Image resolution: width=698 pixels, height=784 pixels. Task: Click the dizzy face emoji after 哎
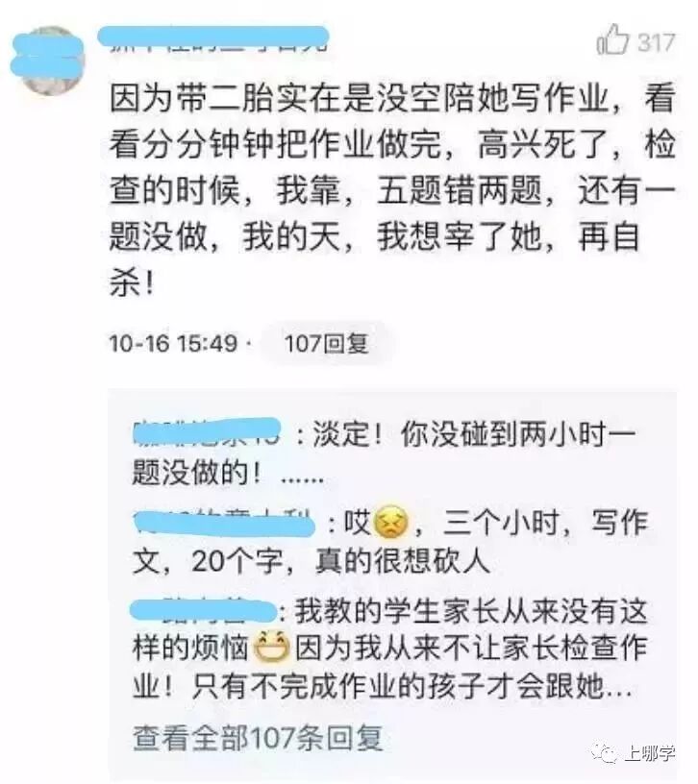[x=390, y=522]
